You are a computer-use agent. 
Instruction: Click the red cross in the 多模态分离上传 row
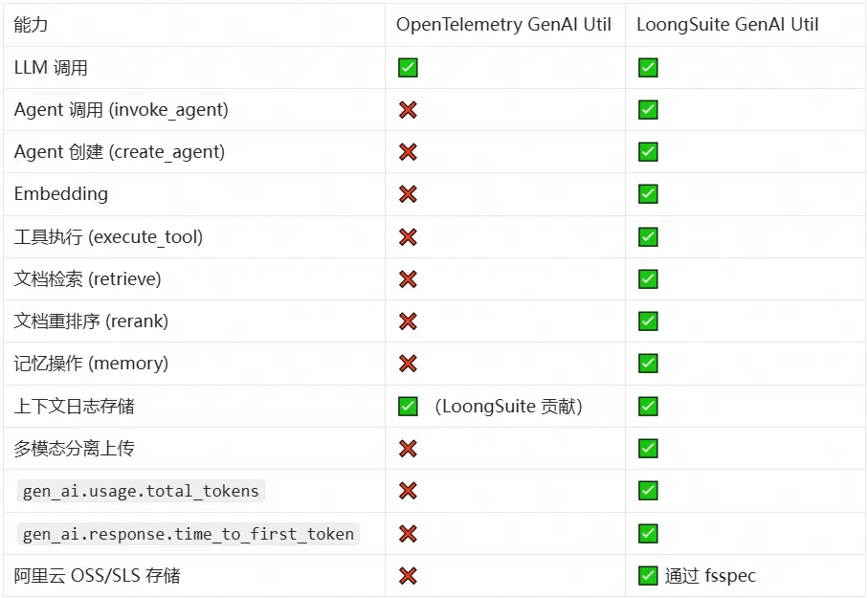(408, 449)
